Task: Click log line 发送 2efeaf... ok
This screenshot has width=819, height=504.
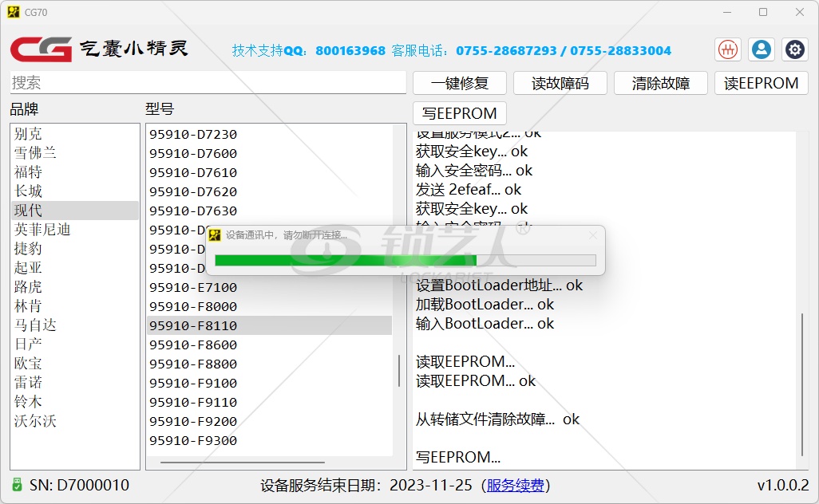Action: (x=469, y=189)
